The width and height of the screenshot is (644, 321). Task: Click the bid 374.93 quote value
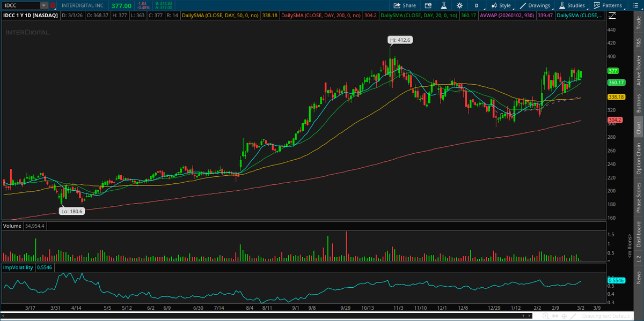point(164,3)
